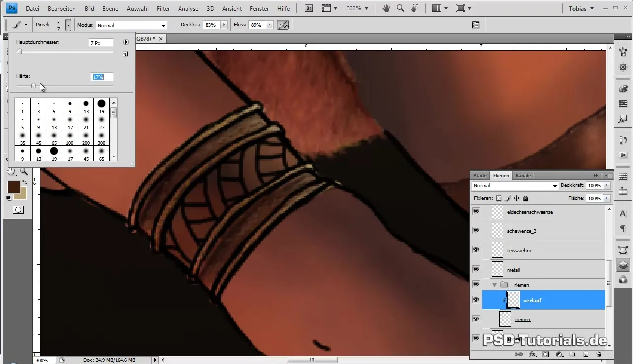Screen dimensions: 633x364
Task: Select the Hand tool in the application bar
Action: (x=387, y=8)
